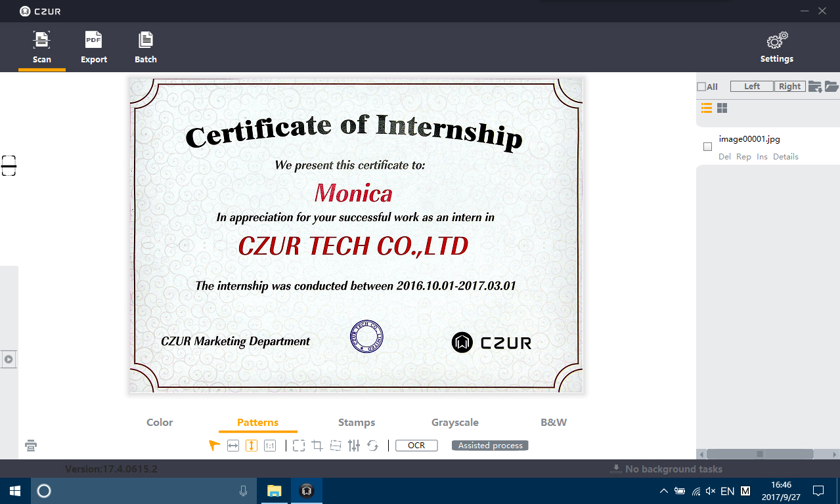Screen dimensions: 840x504
Task: Click the printer icon
Action: pyautogui.click(x=31, y=446)
